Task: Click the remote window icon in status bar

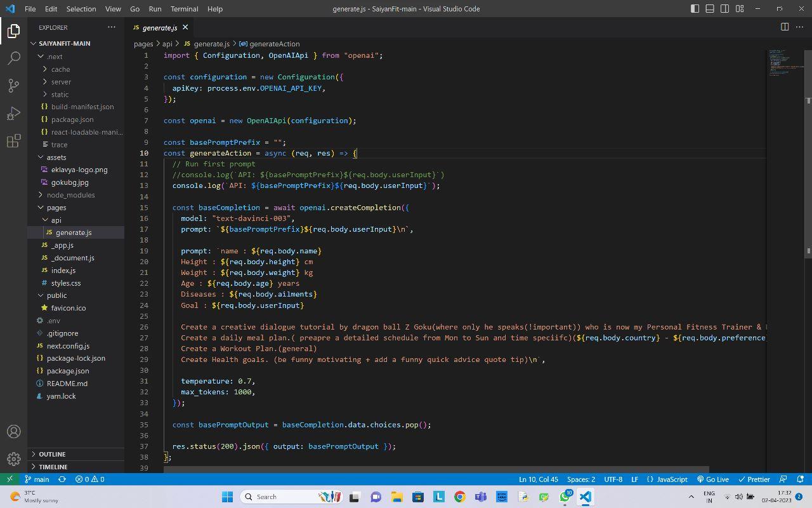Action: pyautogui.click(x=10, y=479)
